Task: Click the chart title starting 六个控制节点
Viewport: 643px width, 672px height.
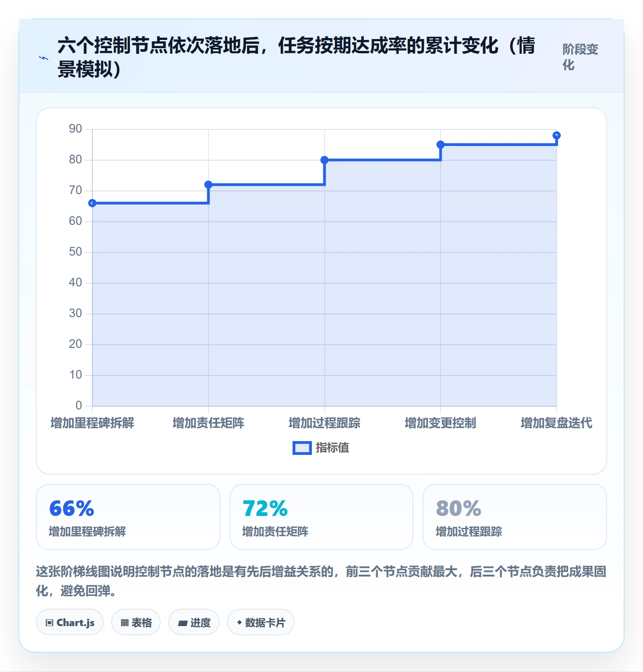Action: click(296, 57)
